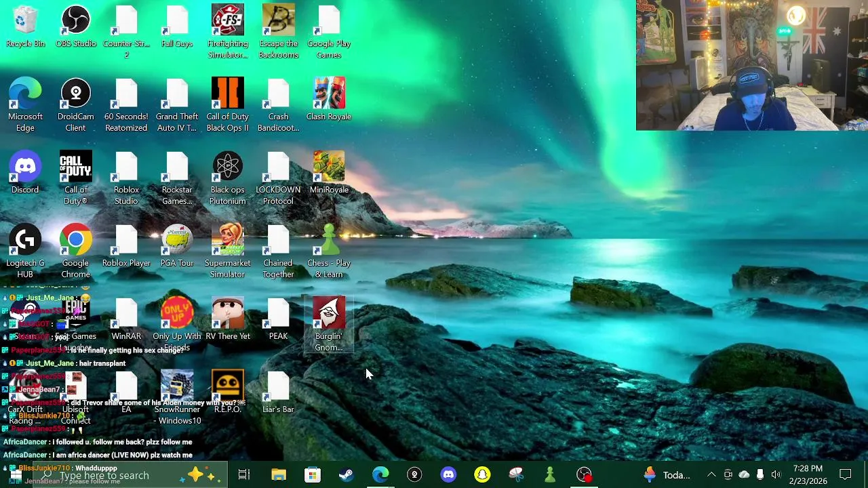Screen dimensions: 868x488
Task: Launch Clash Royale from the desktop
Action: (x=329, y=100)
